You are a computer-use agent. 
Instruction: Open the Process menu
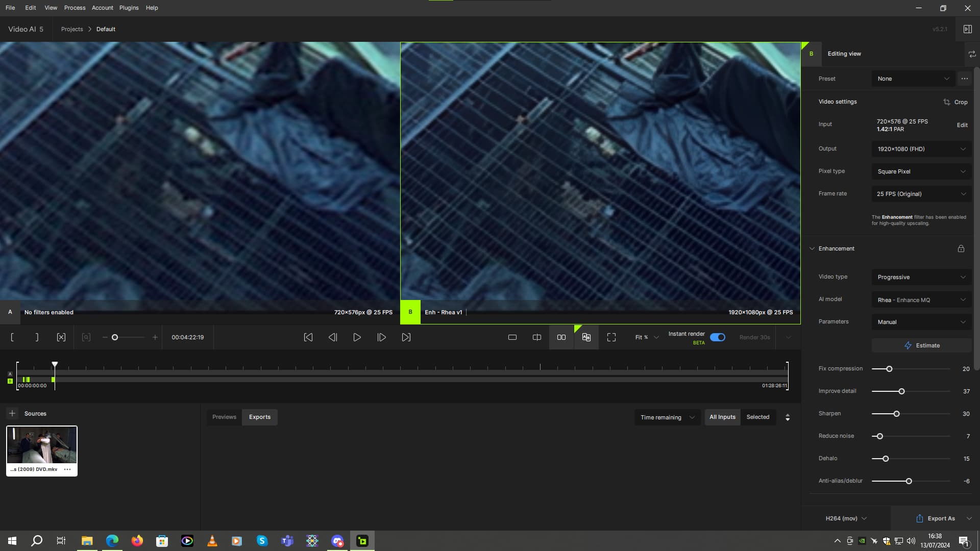[75, 8]
